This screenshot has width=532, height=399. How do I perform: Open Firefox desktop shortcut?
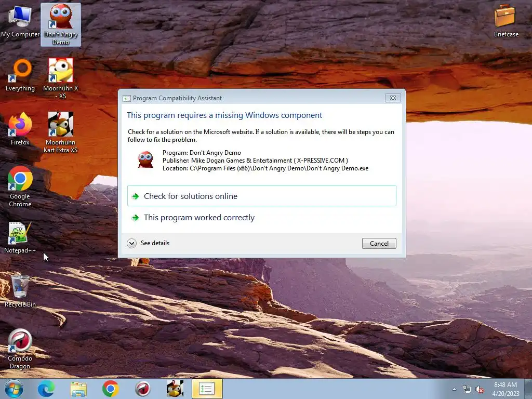pyautogui.click(x=20, y=129)
